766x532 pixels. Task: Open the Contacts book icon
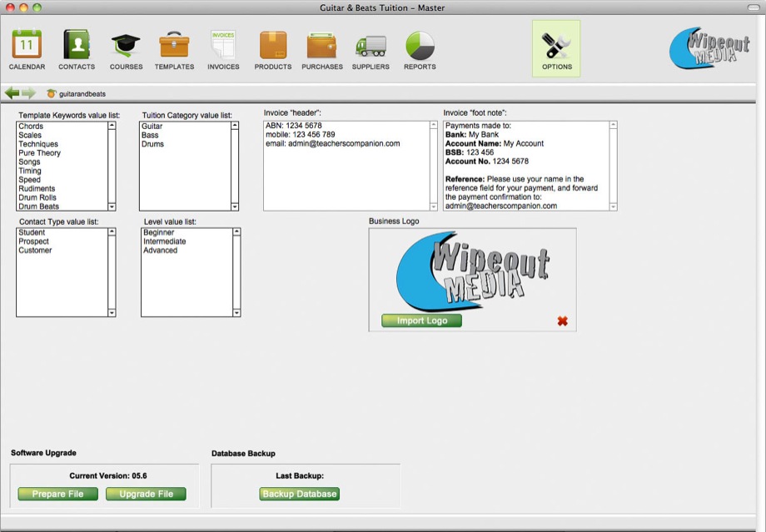pos(76,46)
